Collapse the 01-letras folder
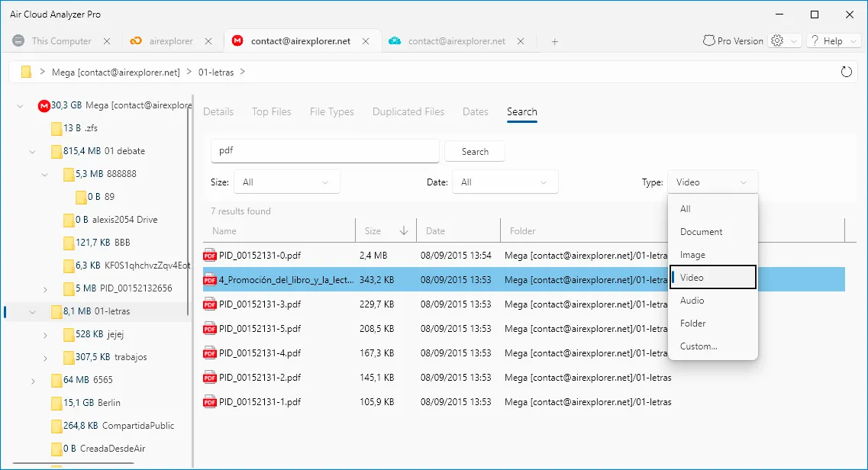Screen dimensions: 868x470 pyautogui.click(x=33, y=312)
